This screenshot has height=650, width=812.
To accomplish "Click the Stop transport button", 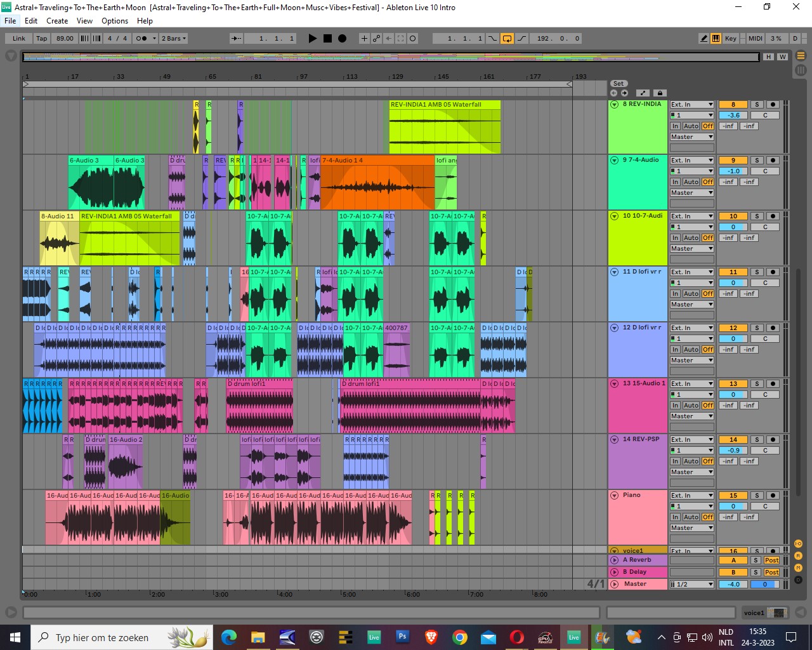I will 327,39.
